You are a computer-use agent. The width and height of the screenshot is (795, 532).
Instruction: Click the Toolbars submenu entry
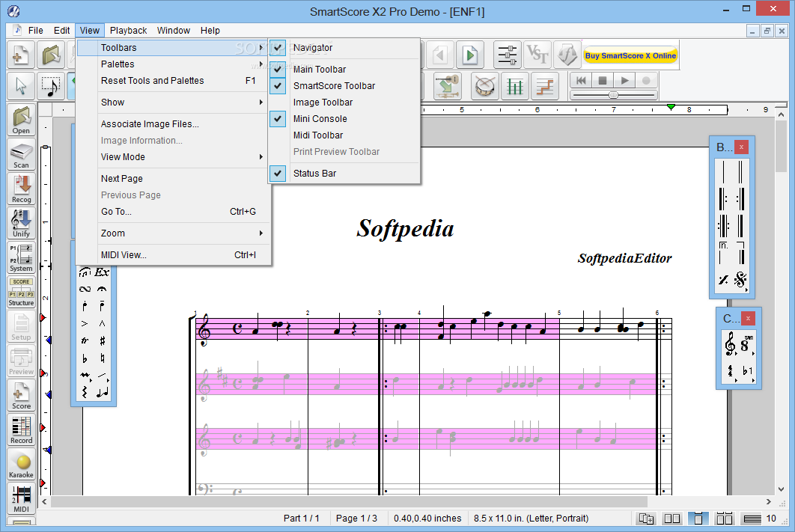pyautogui.click(x=172, y=48)
